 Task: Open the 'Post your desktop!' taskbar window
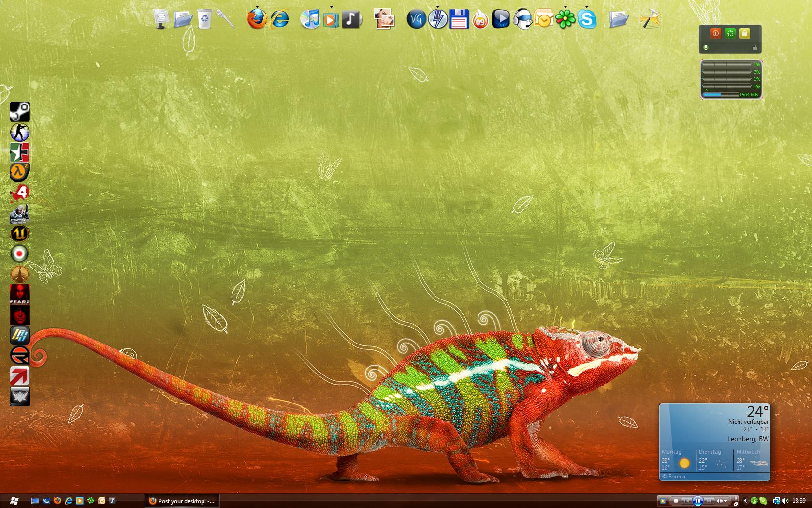[x=182, y=501]
